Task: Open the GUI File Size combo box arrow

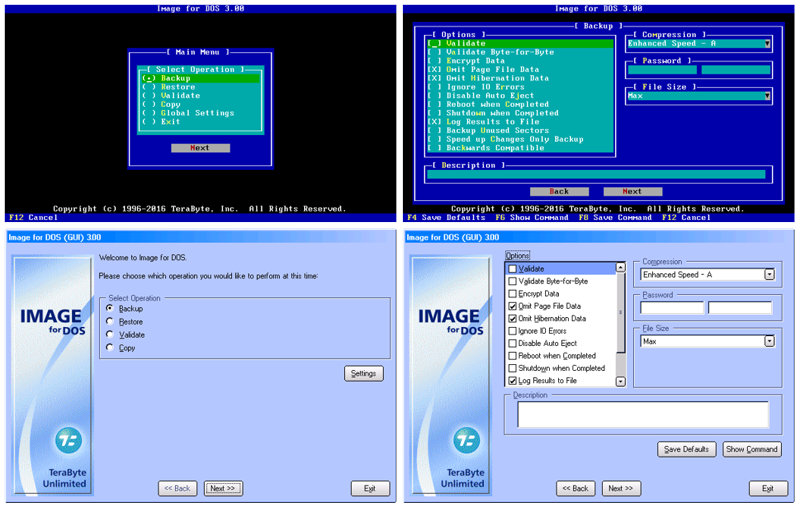Action: 769,341
